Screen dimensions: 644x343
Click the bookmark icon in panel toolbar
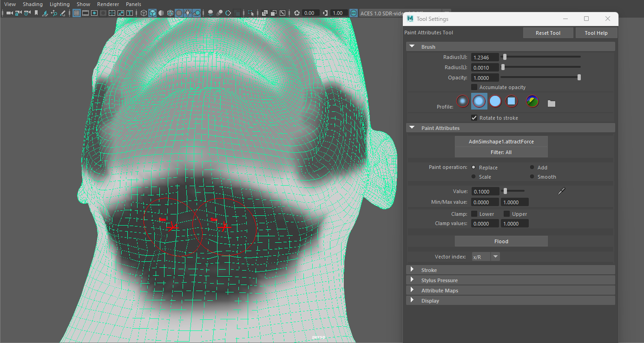coord(36,13)
